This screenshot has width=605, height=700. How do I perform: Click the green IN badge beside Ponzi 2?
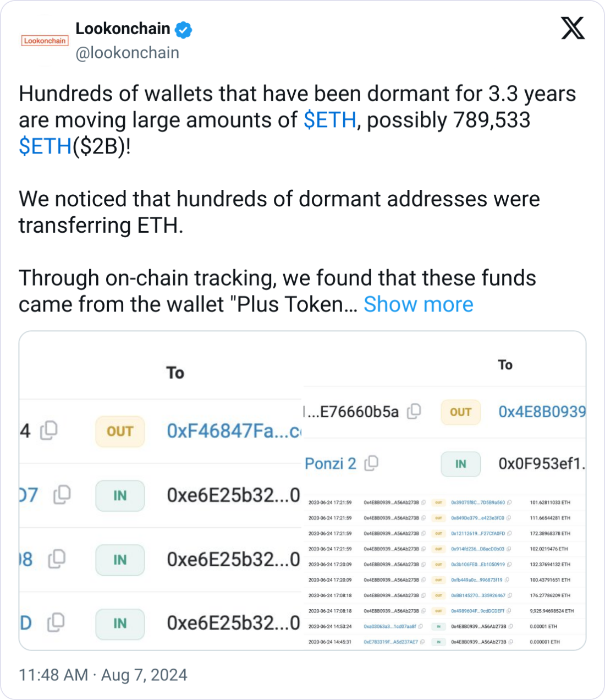coord(460,464)
